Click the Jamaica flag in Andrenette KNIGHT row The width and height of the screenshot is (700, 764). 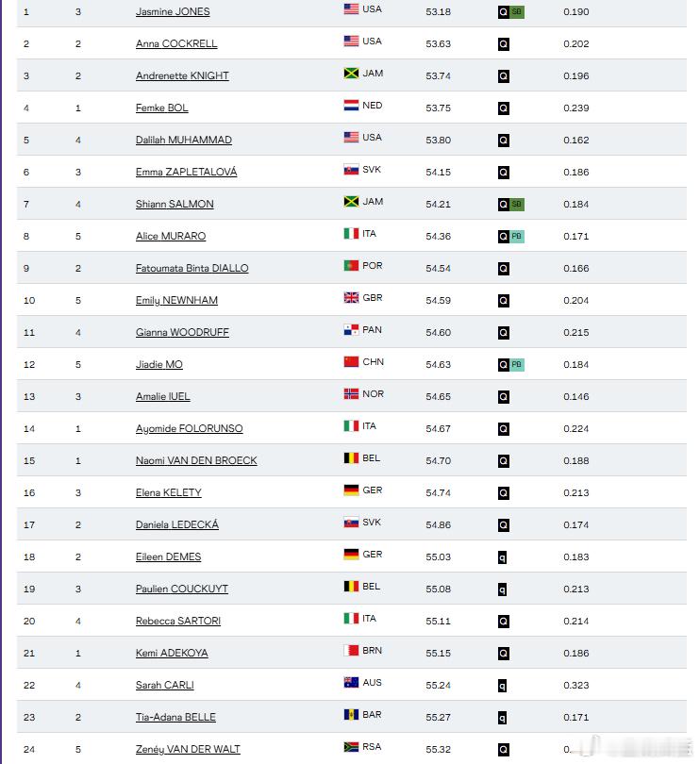tap(351, 73)
